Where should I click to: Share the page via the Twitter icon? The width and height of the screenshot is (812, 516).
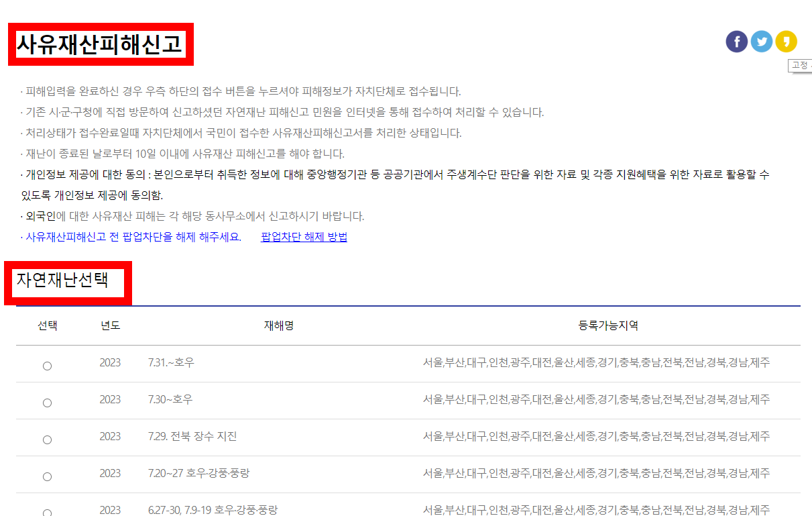(x=762, y=41)
